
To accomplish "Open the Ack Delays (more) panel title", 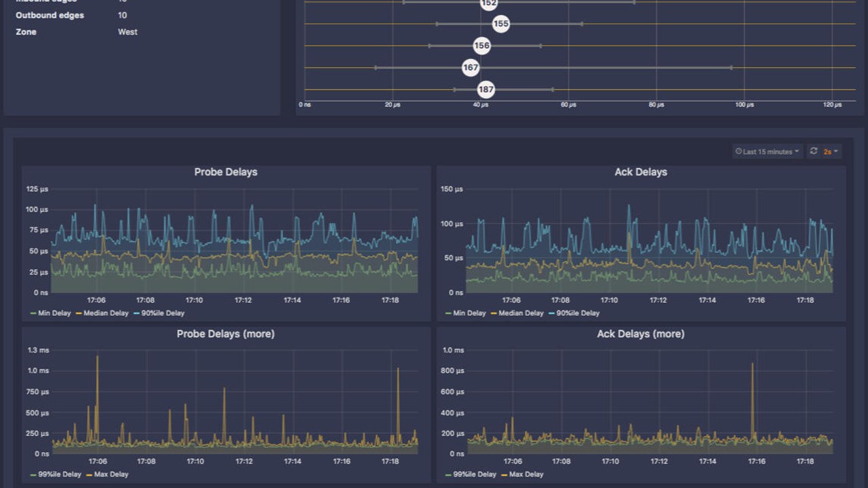I will [x=641, y=334].
